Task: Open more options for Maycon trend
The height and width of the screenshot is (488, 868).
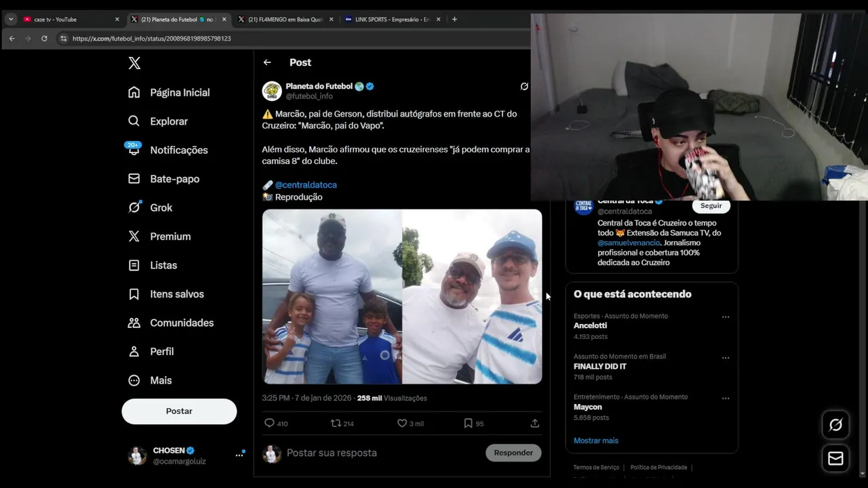Action: coord(726,399)
